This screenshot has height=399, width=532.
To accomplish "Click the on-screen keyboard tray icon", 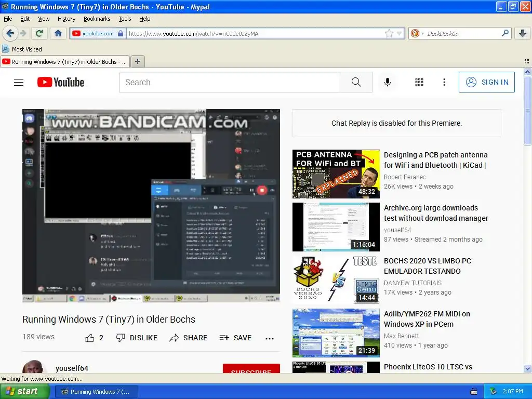I will [x=474, y=392].
